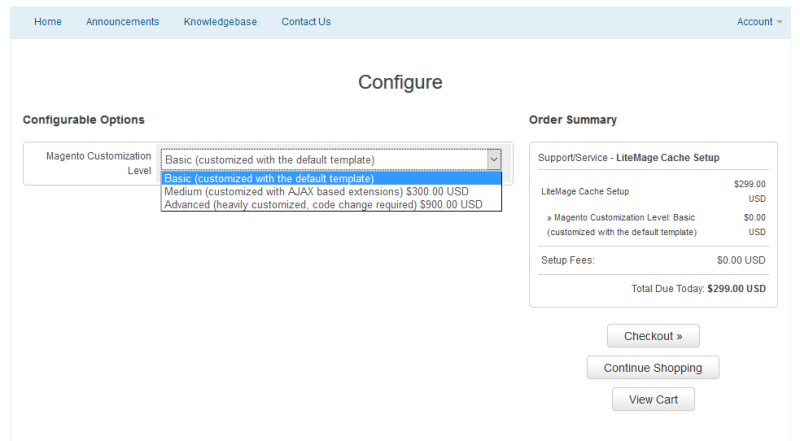The height and width of the screenshot is (441, 800).
Task: Expand the Account dropdown menu
Action: click(759, 22)
